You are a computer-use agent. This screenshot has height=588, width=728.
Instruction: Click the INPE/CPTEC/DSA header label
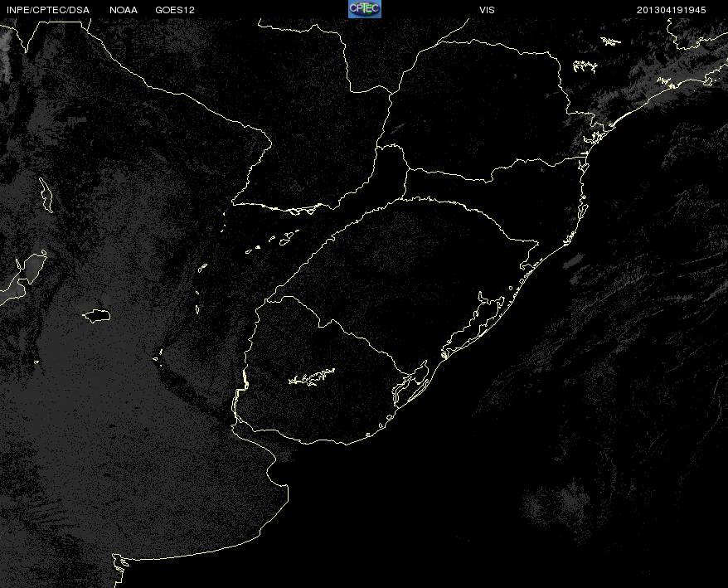[48, 10]
